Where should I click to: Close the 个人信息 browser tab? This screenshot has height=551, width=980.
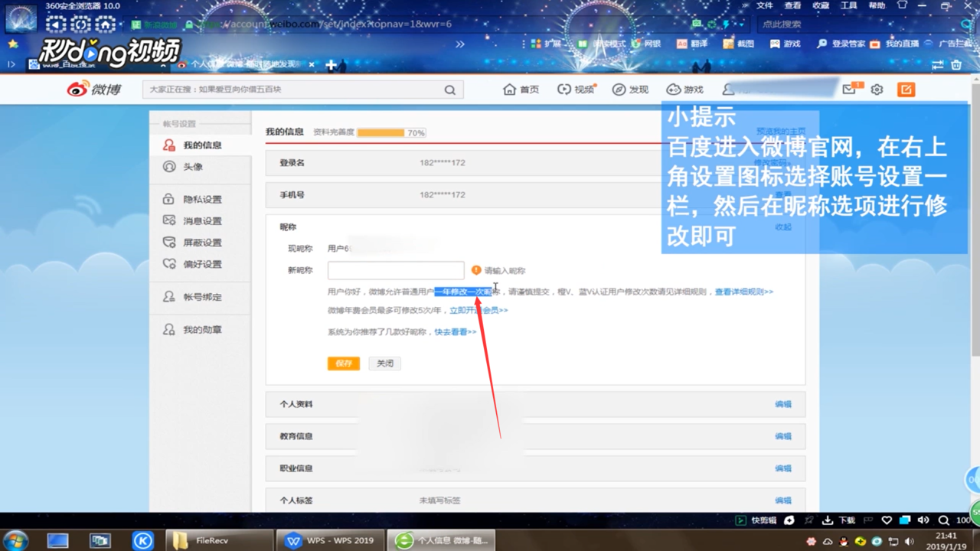click(x=312, y=64)
